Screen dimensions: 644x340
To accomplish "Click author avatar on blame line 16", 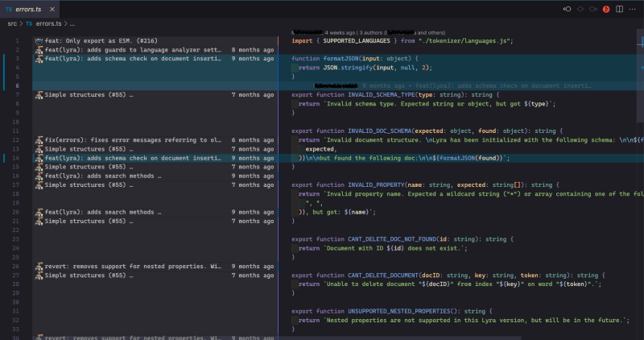I will [39, 176].
